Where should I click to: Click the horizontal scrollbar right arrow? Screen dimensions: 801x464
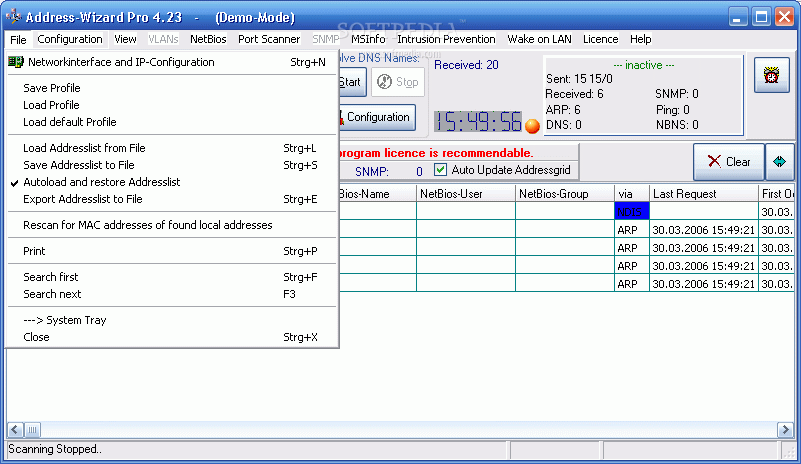tap(785, 430)
